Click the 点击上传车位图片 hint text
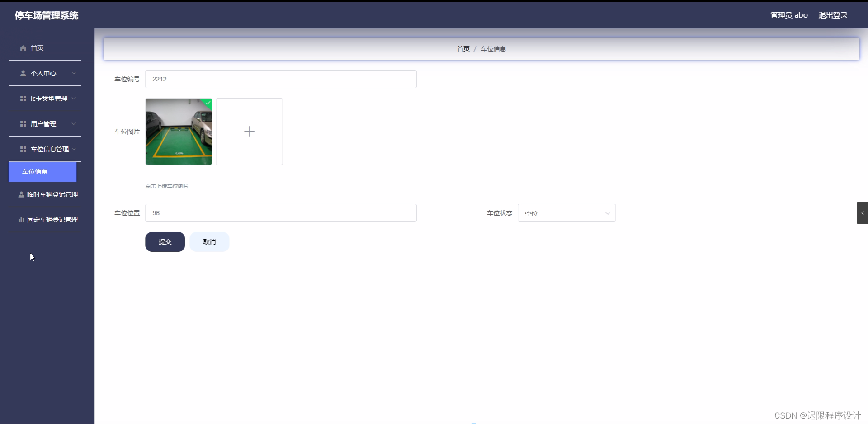 click(167, 186)
